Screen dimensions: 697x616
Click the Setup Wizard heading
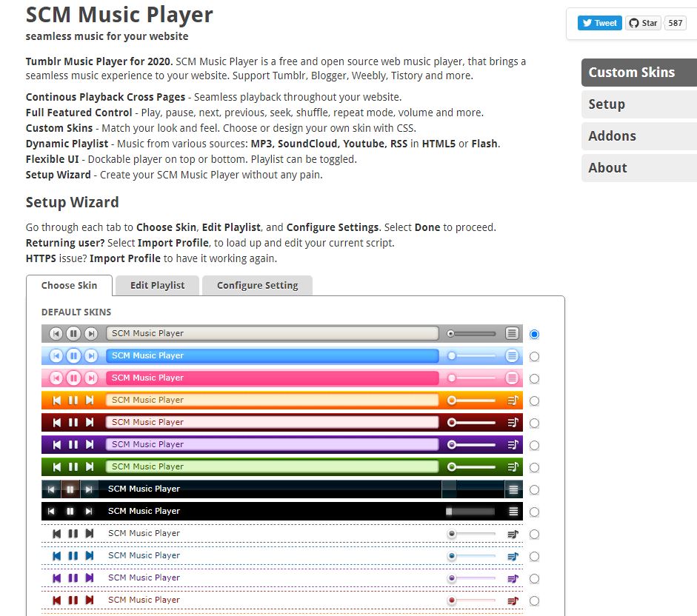tap(72, 202)
